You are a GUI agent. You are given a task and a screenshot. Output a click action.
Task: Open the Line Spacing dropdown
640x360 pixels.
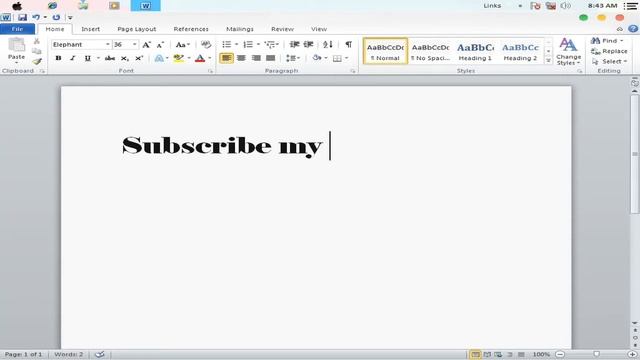(x=293, y=58)
